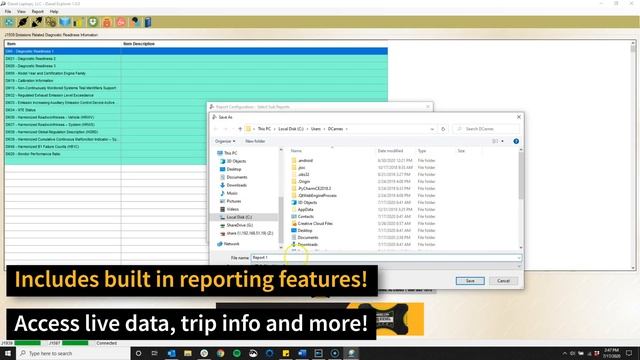The image size is (640, 360).
Task: Select the Calibration Information row
Action: pyautogui.click(x=196, y=81)
